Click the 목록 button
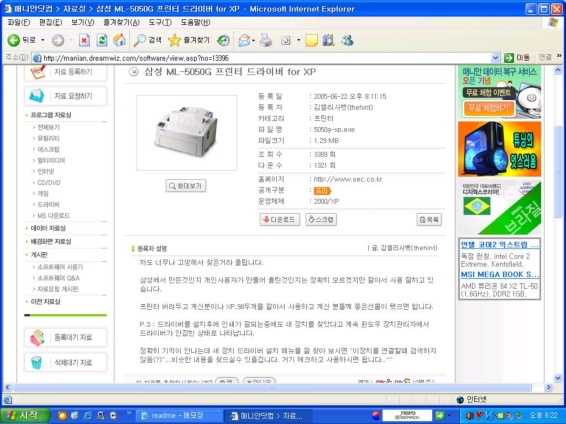This screenshot has width=566, height=424. pyautogui.click(x=429, y=219)
